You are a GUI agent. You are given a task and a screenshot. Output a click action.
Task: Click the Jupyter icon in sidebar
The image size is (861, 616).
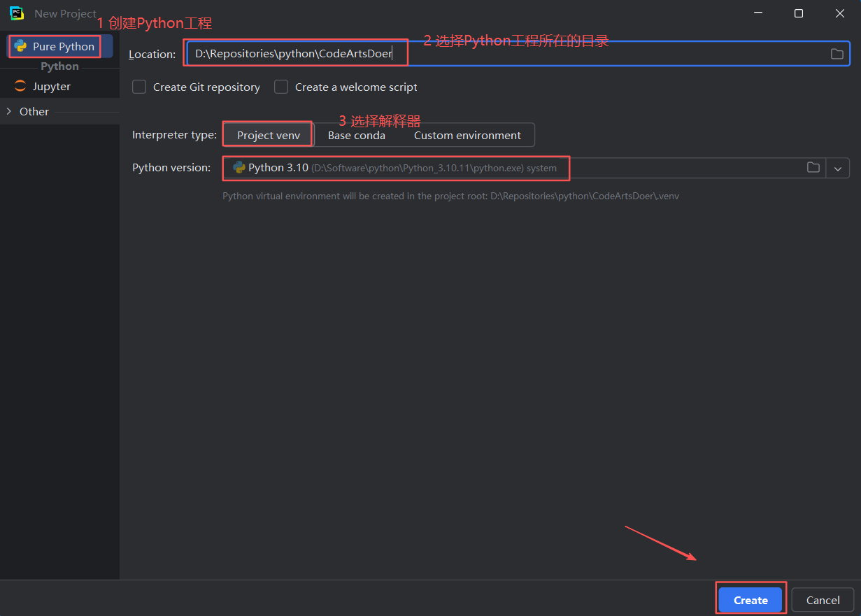(20, 87)
